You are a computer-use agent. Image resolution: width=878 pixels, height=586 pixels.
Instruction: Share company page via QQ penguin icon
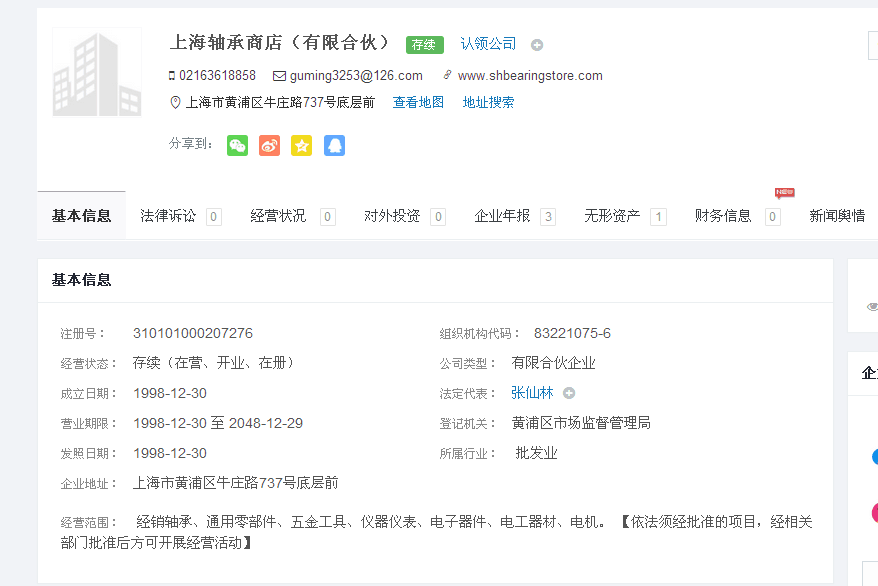(x=334, y=146)
